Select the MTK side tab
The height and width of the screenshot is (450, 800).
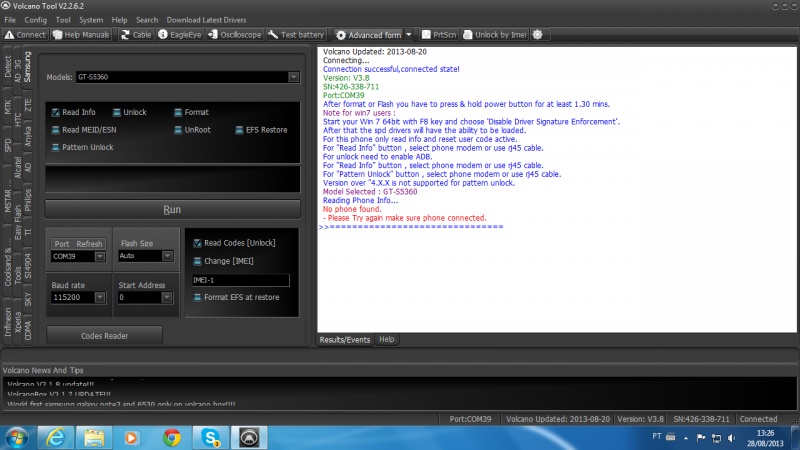click(8, 106)
